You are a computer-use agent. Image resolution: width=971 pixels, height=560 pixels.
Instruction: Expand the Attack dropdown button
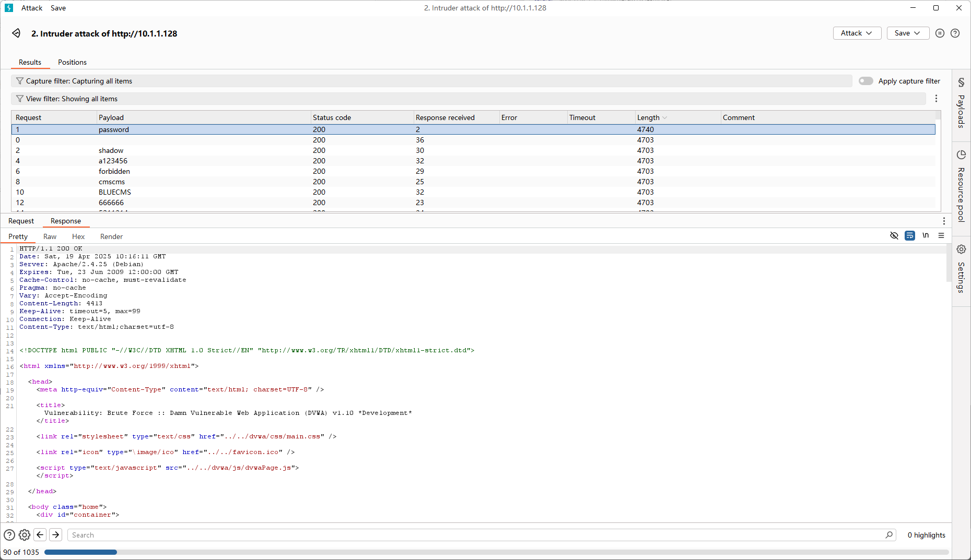point(857,33)
